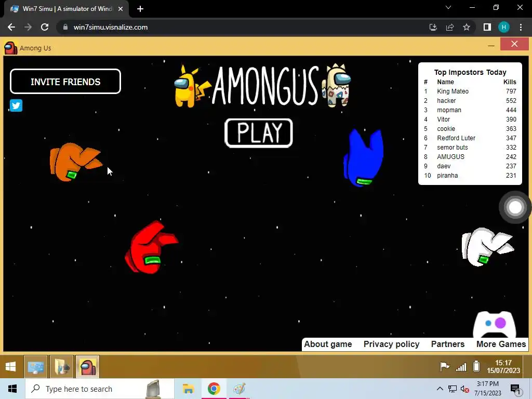Go back in Chrome
The image size is (532, 399).
[11, 27]
